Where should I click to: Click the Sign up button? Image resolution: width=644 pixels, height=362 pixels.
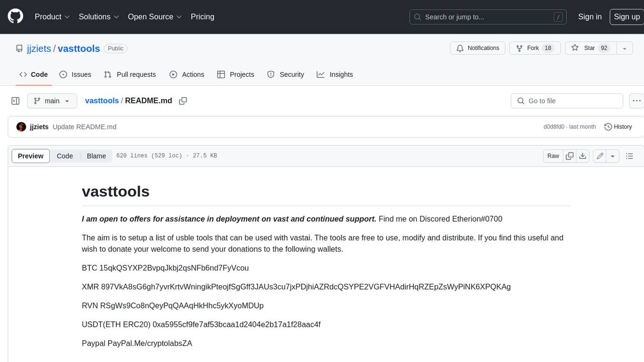[x=626, y=17]
